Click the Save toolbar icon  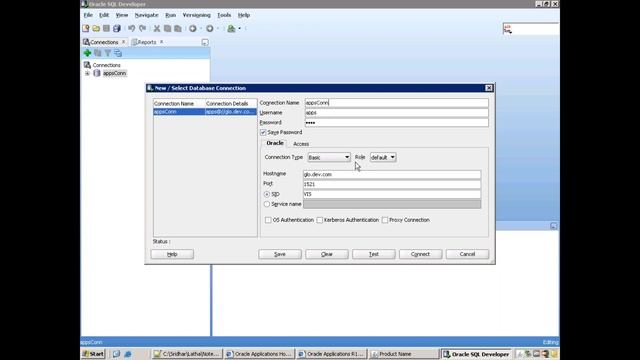(x=106, y=29)
